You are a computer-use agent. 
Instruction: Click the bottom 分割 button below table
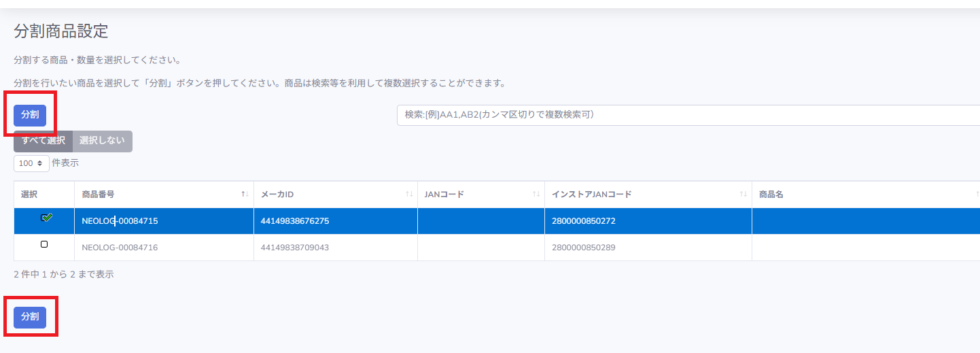coord(30,317)
